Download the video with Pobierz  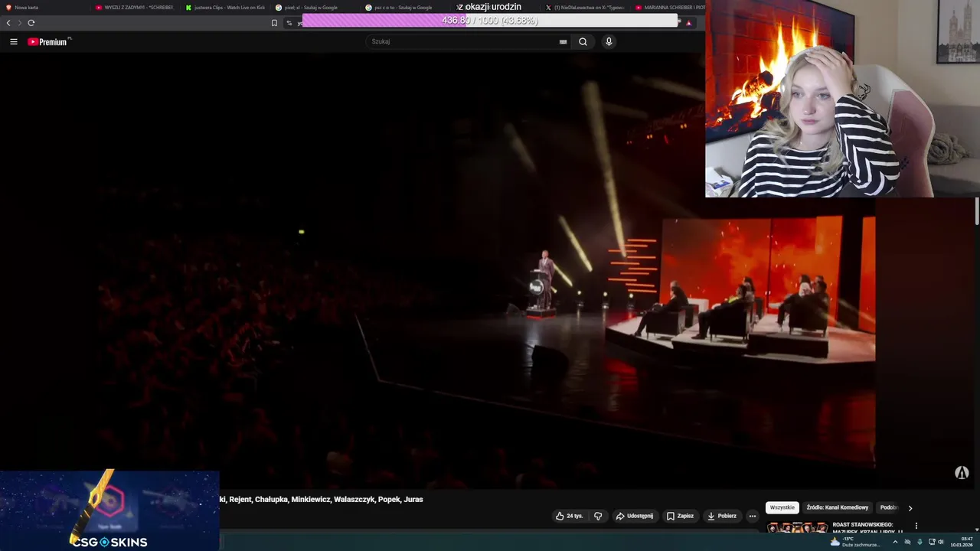(x=722, y=516)
